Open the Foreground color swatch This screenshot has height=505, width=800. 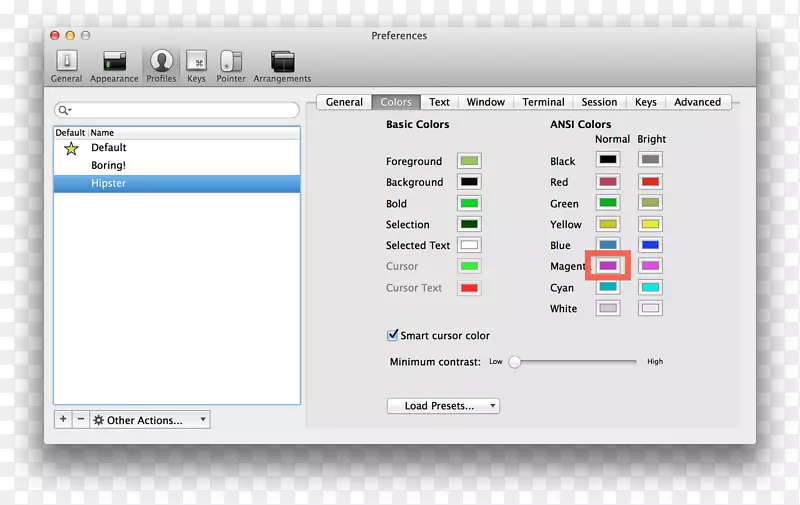click(x=469, y=161)
